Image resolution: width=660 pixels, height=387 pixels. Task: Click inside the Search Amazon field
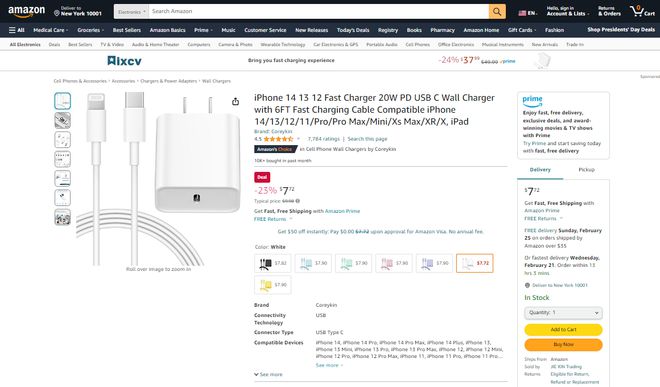click(319, 11)
